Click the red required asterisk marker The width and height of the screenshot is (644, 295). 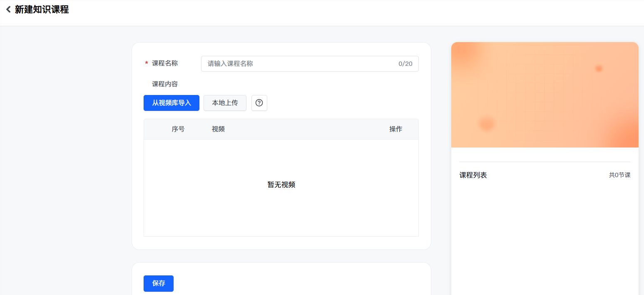click(147, 64)
